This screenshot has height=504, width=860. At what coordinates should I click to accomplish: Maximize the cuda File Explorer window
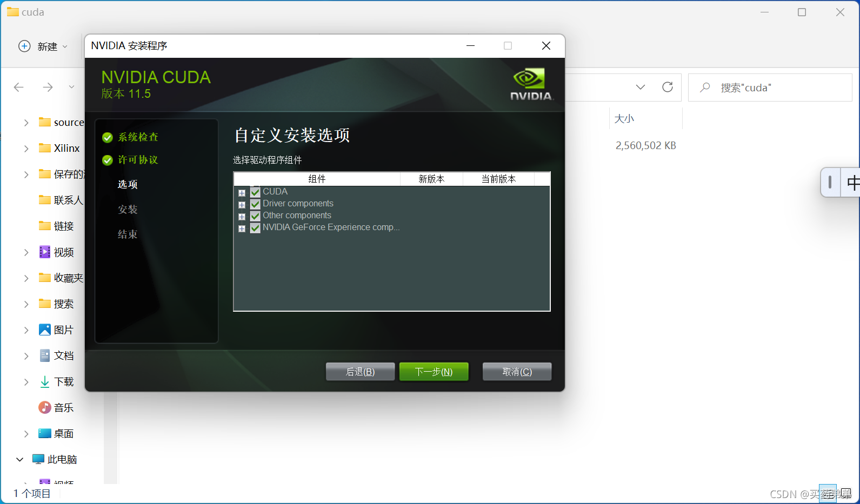802,12
